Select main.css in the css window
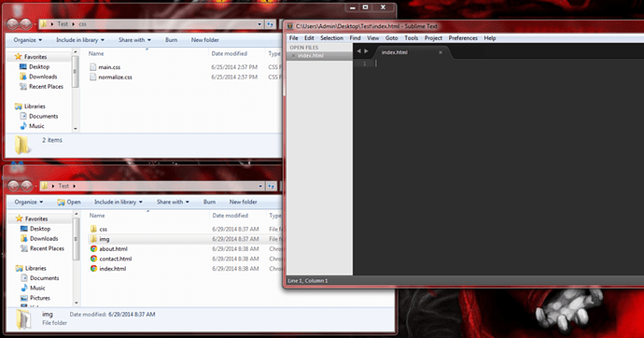 tap(109, 67)
